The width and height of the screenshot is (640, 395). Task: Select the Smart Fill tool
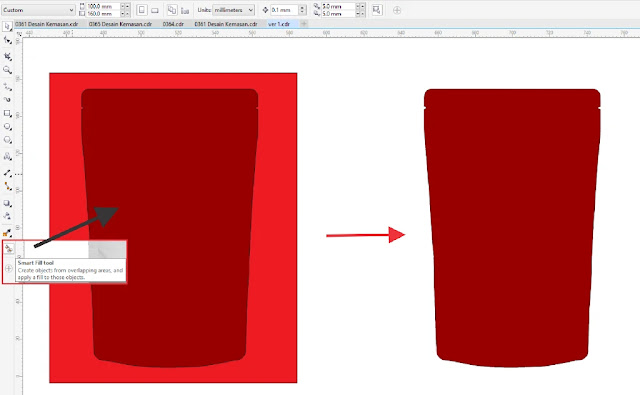pos(9,248)
